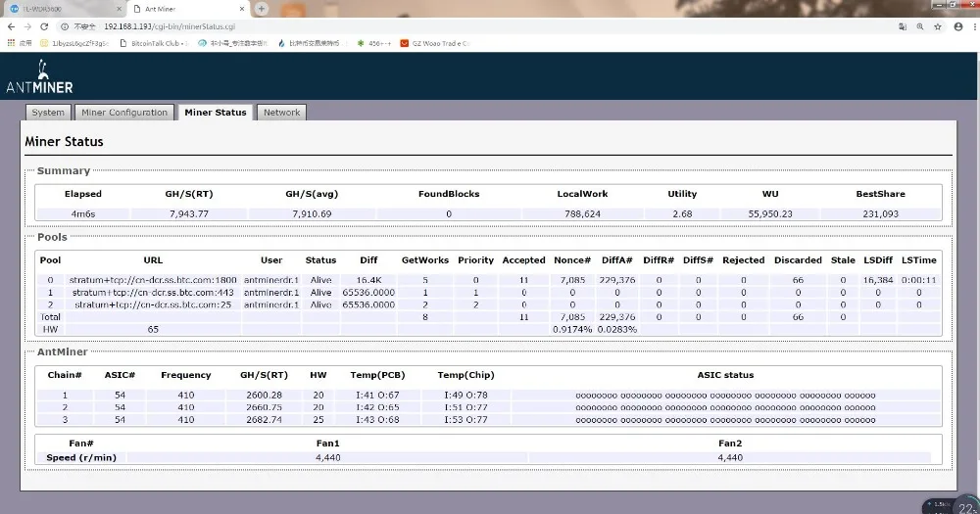Click chip temperature I:53 O:77

465,420
